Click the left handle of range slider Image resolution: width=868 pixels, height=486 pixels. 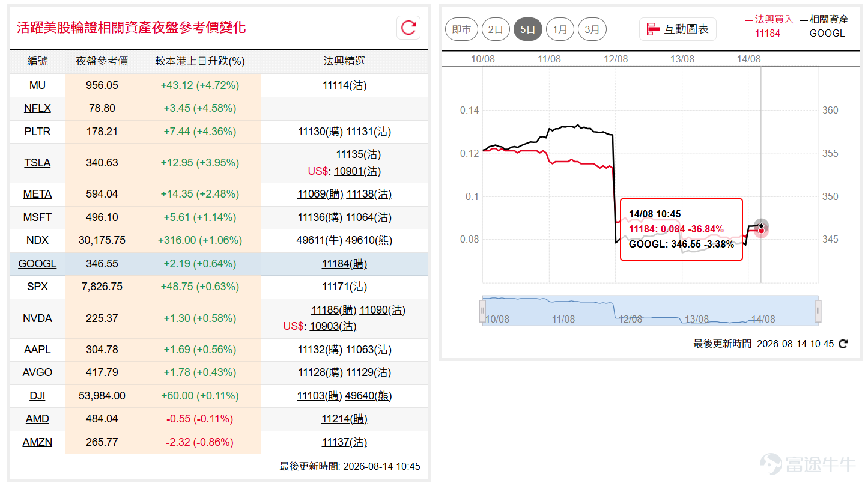pyautogui.click(x=482, y=311)
